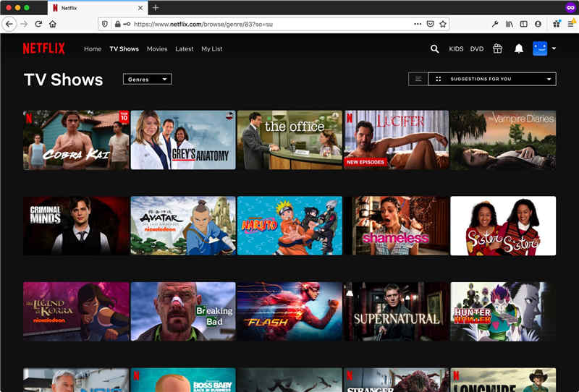Viewport: 579px width, 392px height.
Task: Open the Suggestions For You dropdown
Action: click(x=492, y=79)
